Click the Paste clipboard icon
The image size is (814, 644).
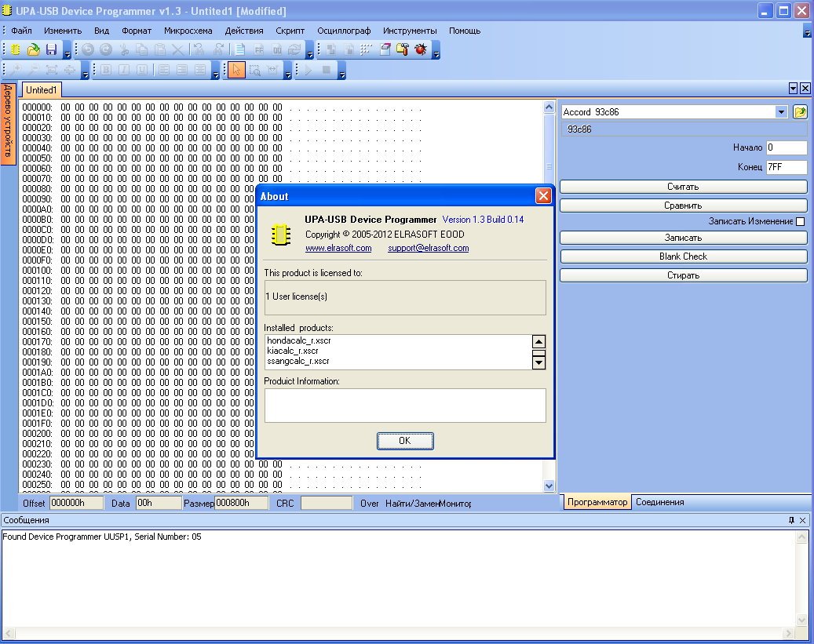click(160, 50)
